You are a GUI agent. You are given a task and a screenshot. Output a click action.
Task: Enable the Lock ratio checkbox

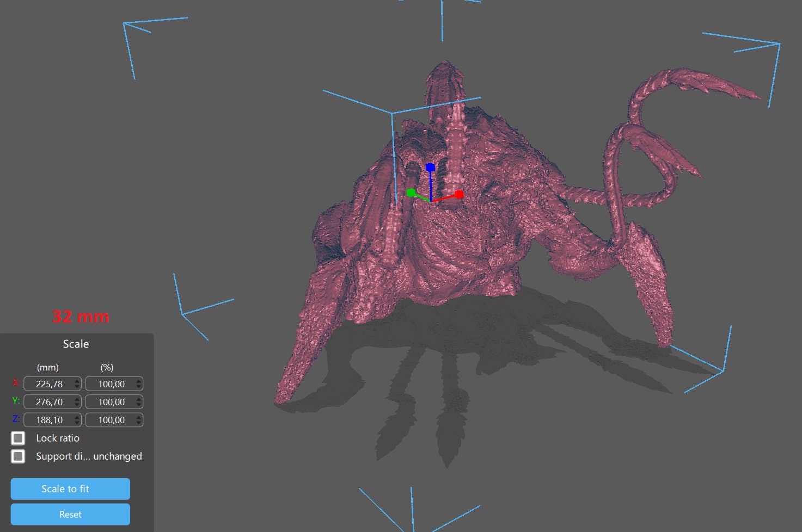[18, 438]
